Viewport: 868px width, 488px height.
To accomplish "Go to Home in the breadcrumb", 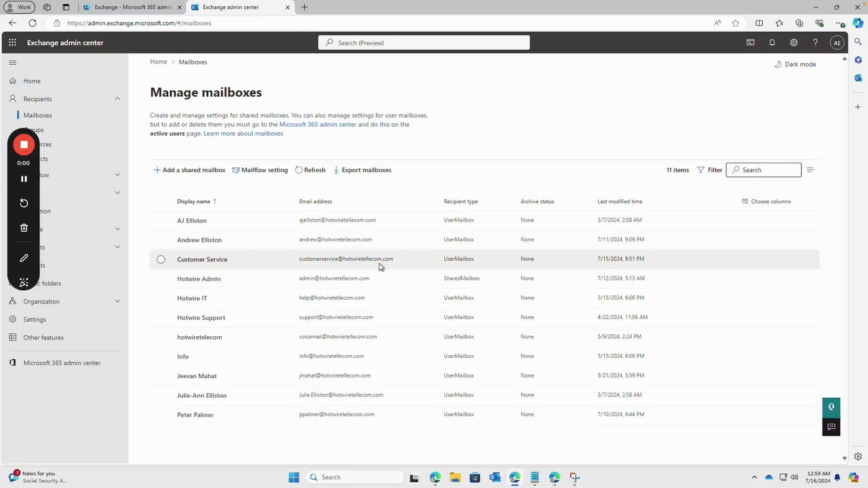I will click(159, 62).
